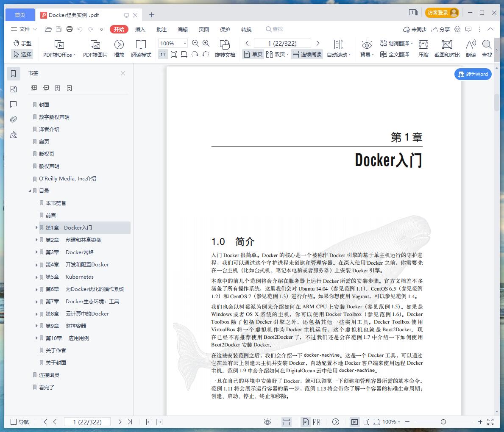Open the 批注 ribbon tab
Screen dimensions: 504x432
(x=162, y=29)
